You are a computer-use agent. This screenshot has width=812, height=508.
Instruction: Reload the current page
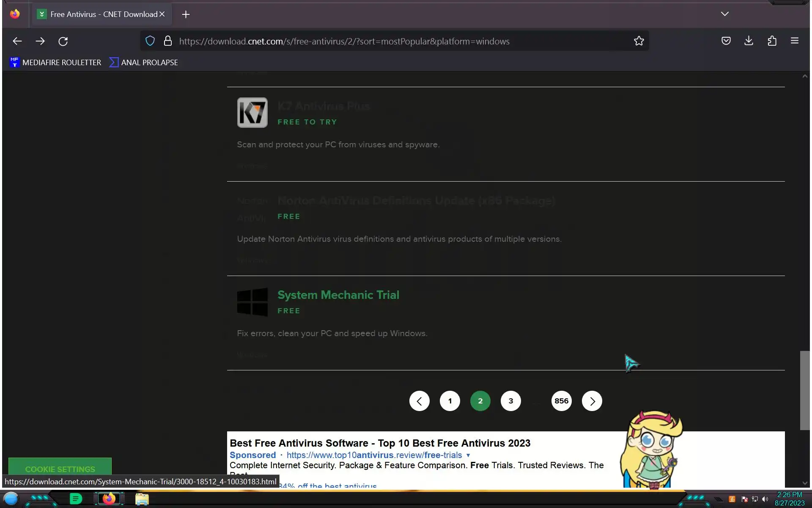click(x=63, y=41)
